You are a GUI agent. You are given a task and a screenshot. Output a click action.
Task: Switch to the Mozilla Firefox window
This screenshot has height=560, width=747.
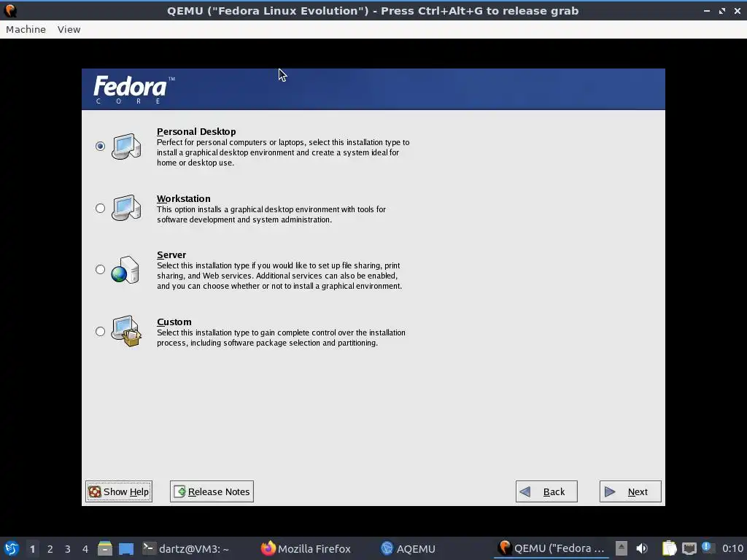[306, 548]
